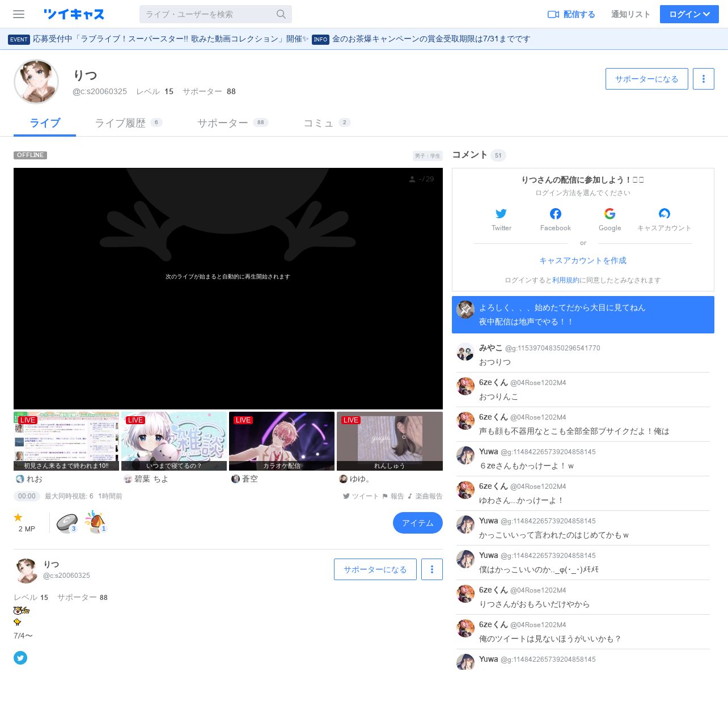The image size is (728, 706).
Task: Click the offline video player area
Action: [x=228, y=288]
